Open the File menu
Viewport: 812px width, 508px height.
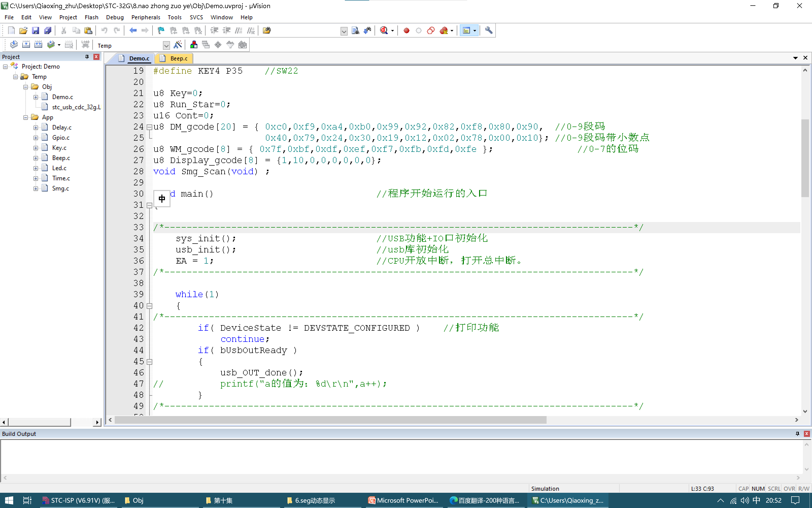pyautogui.click(x=9, y=17)
